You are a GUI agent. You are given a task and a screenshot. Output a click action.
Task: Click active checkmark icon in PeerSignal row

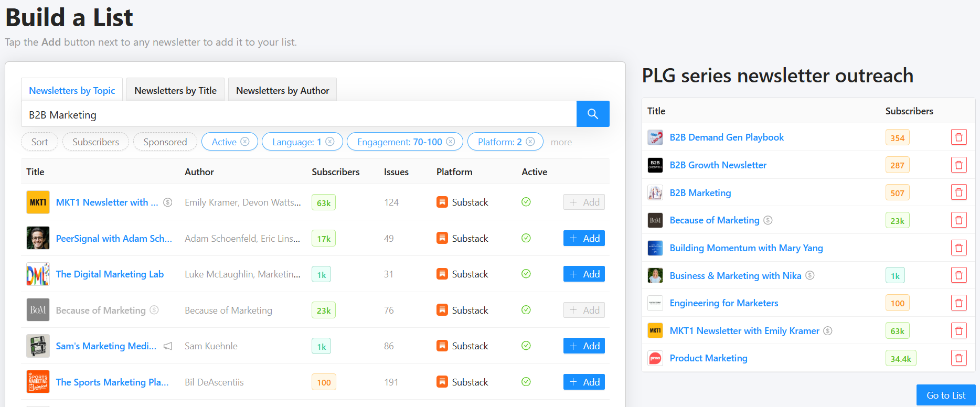click(x=526, y=238)
